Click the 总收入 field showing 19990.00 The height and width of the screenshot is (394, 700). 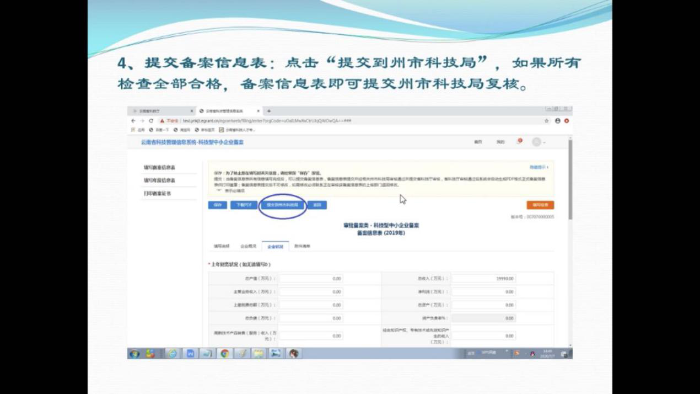(483, 278)
